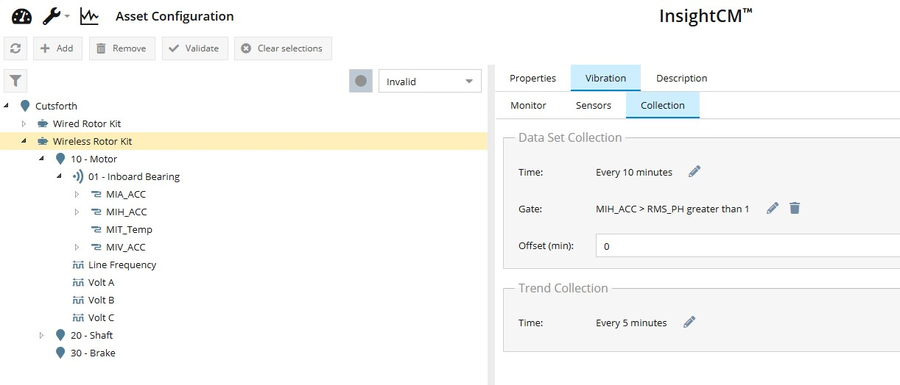Expand the MIA_ACC sensor node
900x385 pixels.
(77, 195)
